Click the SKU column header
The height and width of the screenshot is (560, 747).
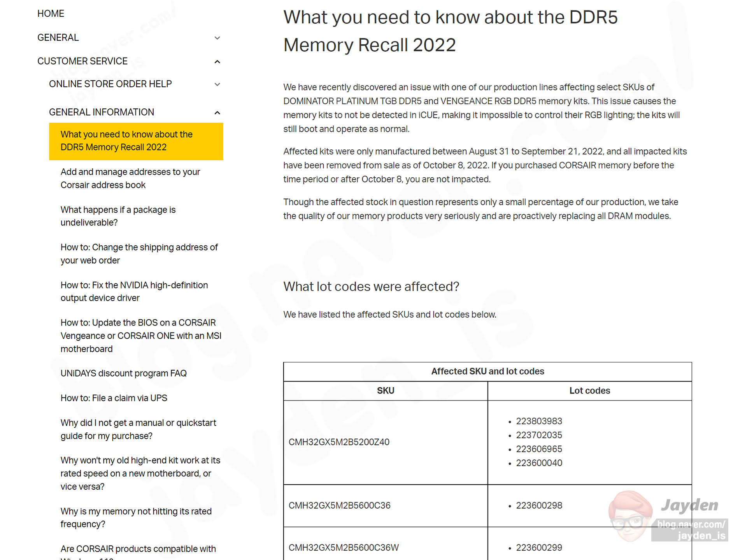click(386, 391)
